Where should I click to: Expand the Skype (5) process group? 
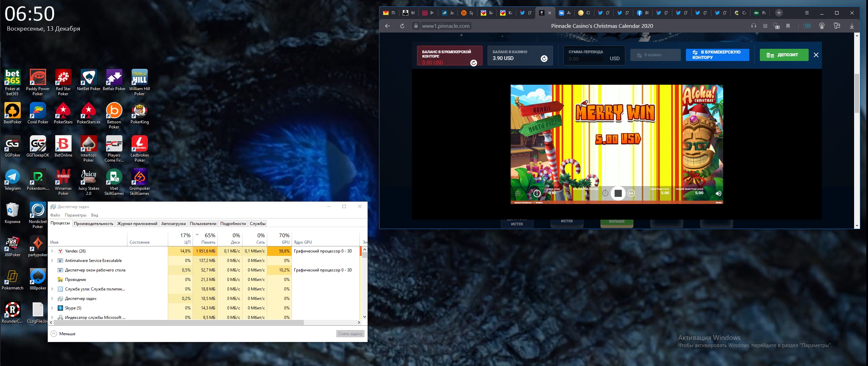52,308
